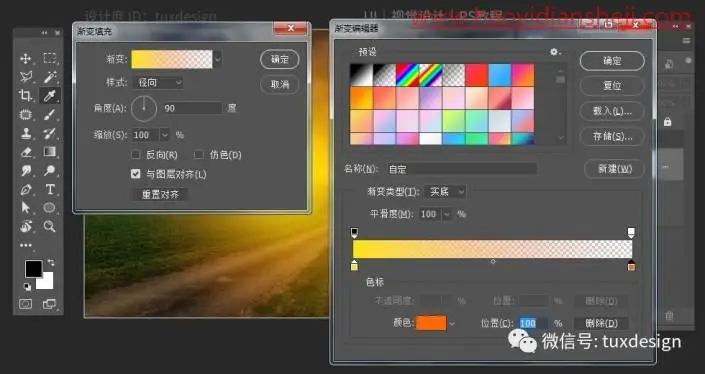Click the 名称 name field showing 自定
The image size is (705, 374).
(461, 169)
